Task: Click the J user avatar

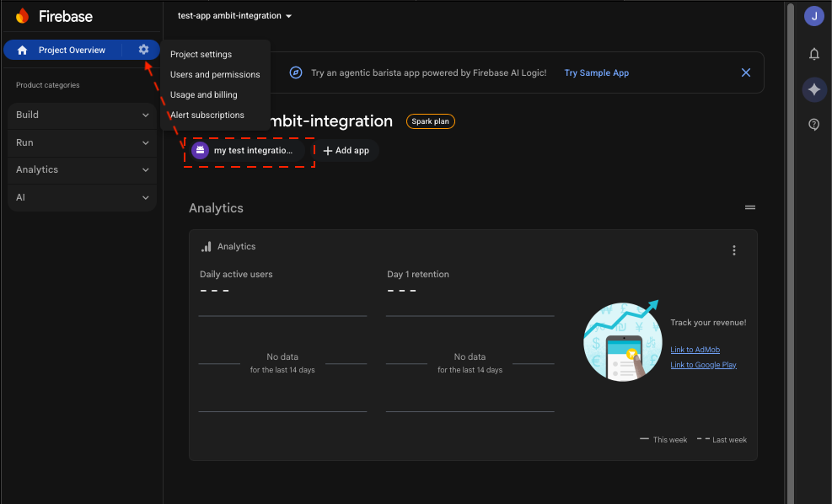Action: (x=813, y=16)
